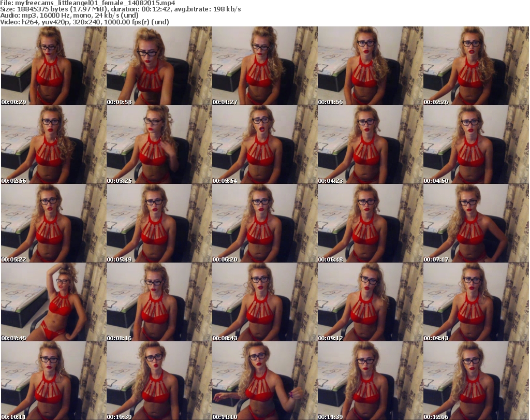Choose the frame marked 00:09:43

pos(476,302)
